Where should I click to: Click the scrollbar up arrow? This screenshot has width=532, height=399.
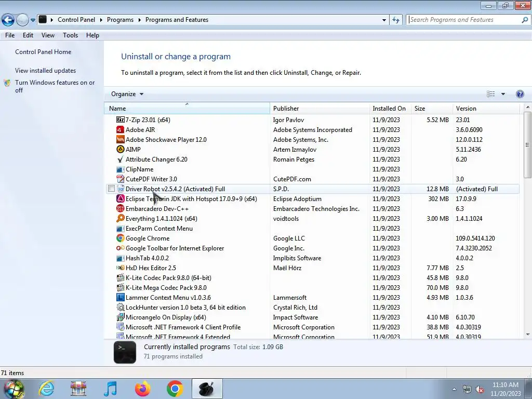click(x=528, y=107)
